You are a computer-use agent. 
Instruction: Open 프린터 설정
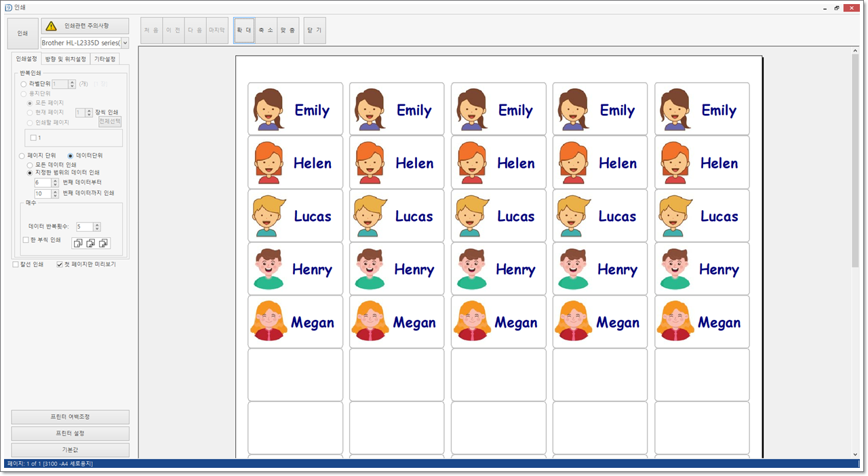coord(71,433)
